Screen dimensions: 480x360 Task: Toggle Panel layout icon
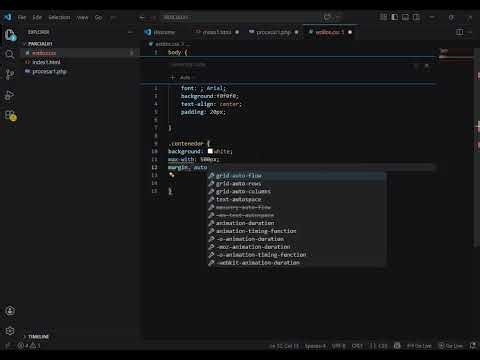[x=405, y=17]
